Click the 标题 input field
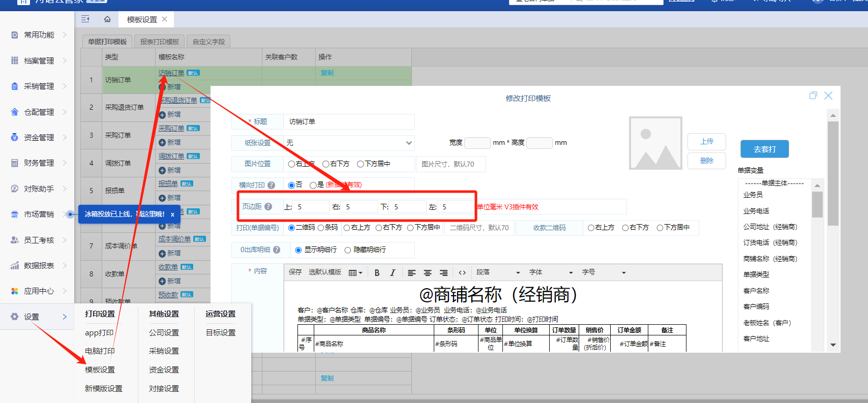The height and width of the screenshot is (403, 868). tap(348, 122)
